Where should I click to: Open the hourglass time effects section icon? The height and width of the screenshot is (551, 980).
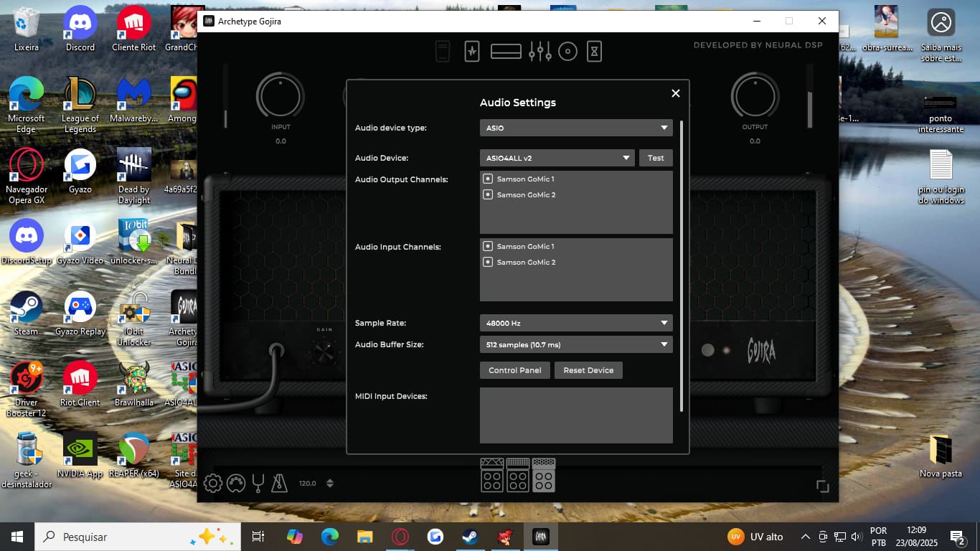point(594,52)
